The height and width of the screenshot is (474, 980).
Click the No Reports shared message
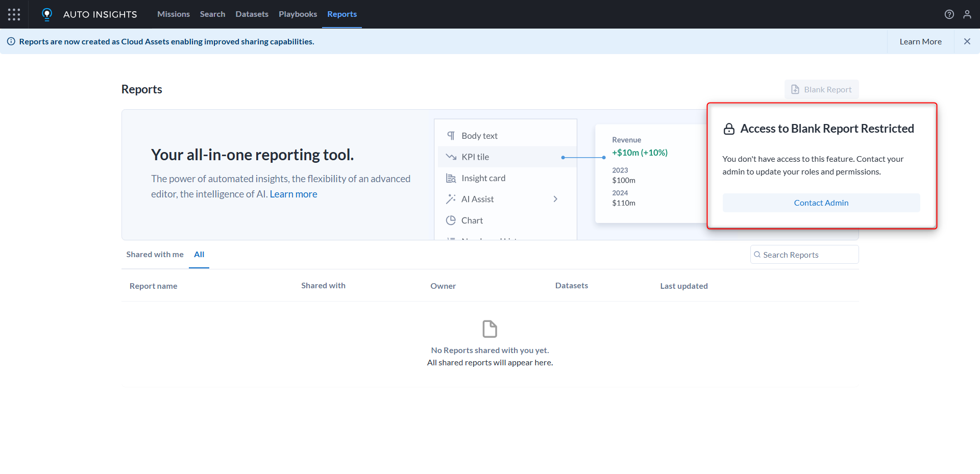pos(490,350)
